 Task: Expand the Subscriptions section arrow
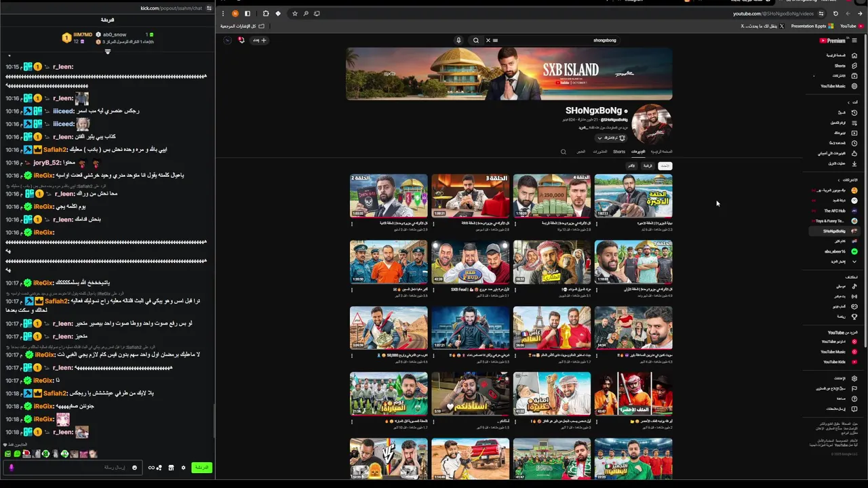[839, 180]
